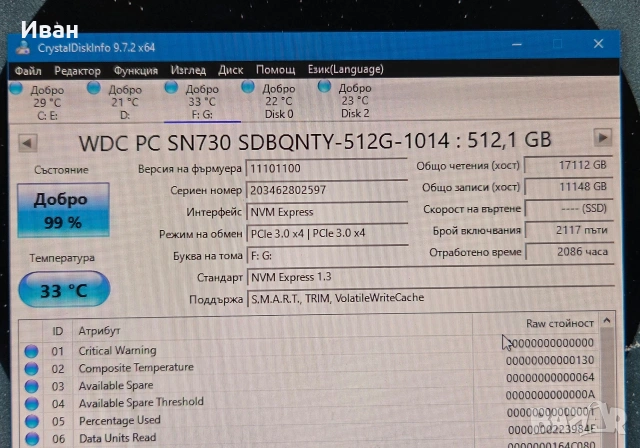The width and height of the screenshot is (640, 448).
Task: Click the Състояние label
Action: point(61,170)
